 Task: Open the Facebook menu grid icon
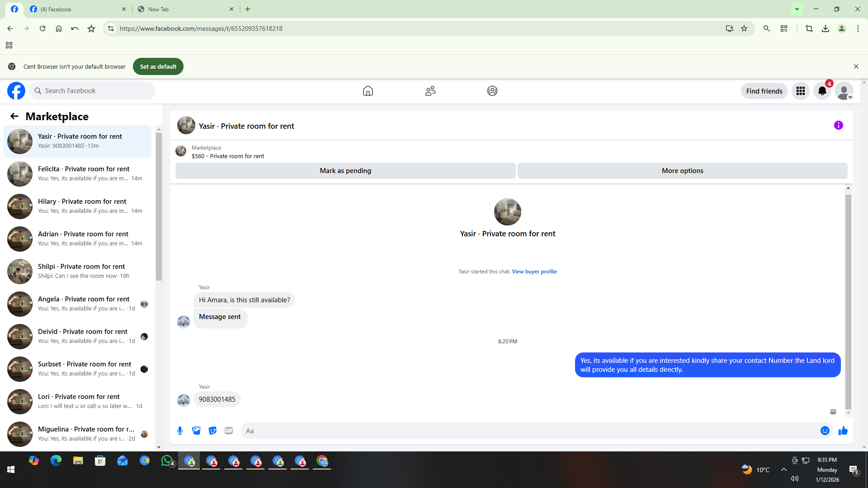pyautogui.click(x=800, y=91)
